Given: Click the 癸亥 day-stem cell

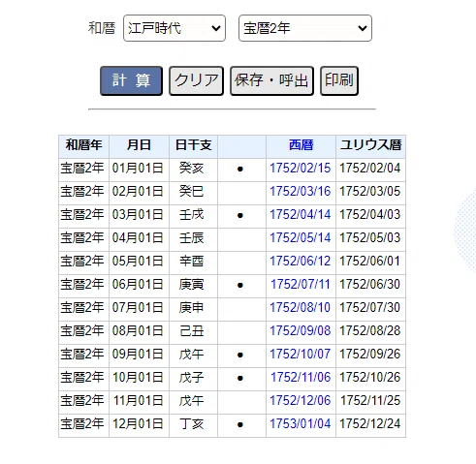Looking at the screenshot, I should point(193,169).
